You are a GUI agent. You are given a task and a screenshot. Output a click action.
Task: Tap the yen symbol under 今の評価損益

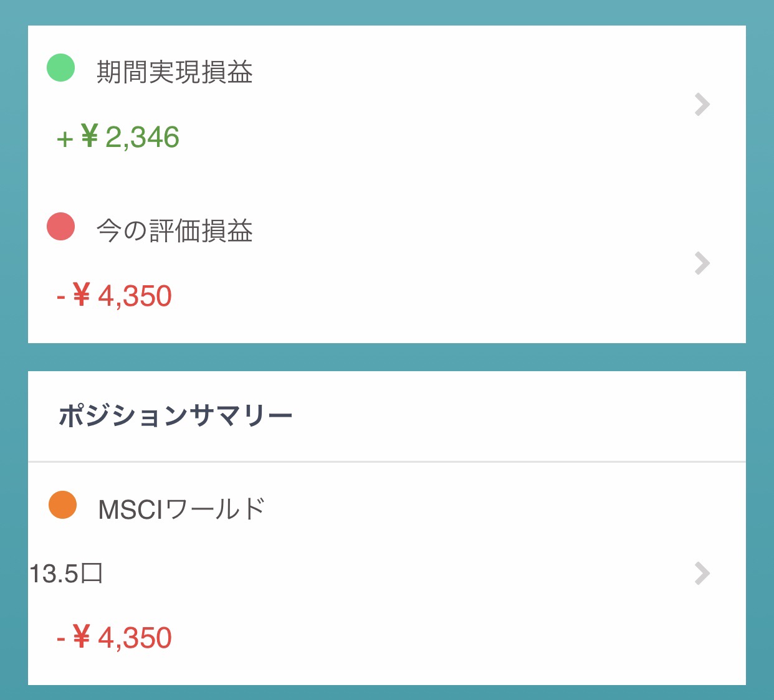tap(82, 295)
